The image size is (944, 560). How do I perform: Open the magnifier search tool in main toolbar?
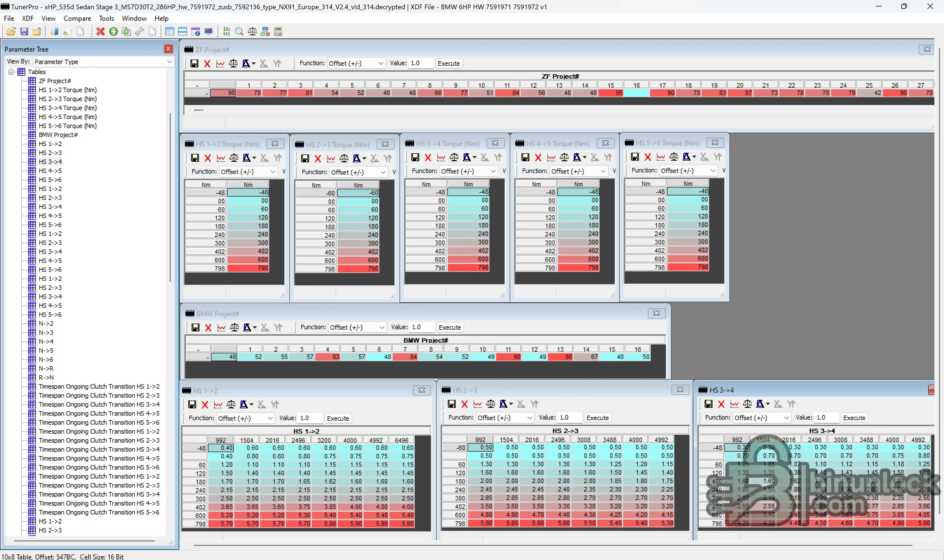pyautogui.click(x=239, y=32)
